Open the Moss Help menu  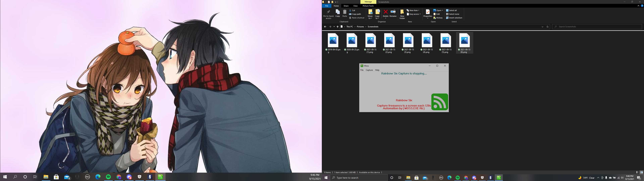(x=377, y=70)
